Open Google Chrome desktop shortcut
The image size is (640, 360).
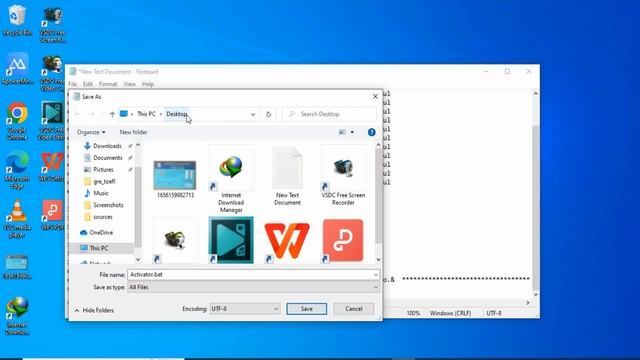pos(17,121)
